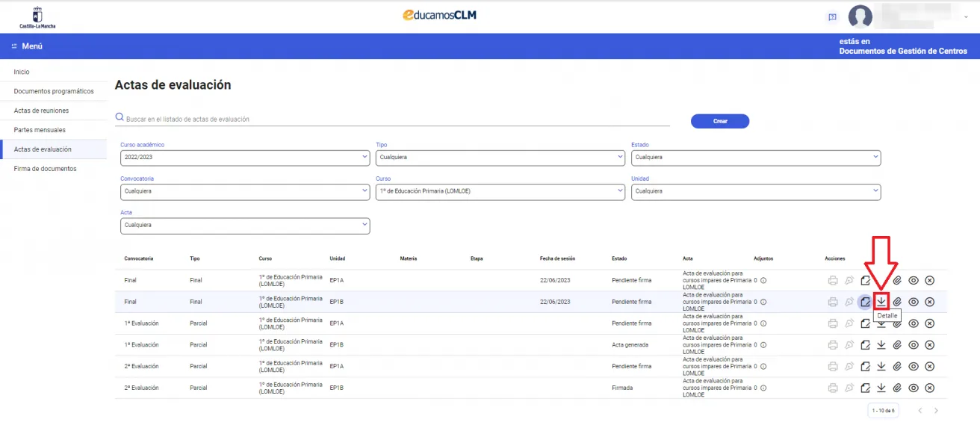The height and width of the screenshot is (428, 980).
Task: Click the pen signature icon in the 2ª Evaluación EP1B row
Action: (x=849, y=388)
